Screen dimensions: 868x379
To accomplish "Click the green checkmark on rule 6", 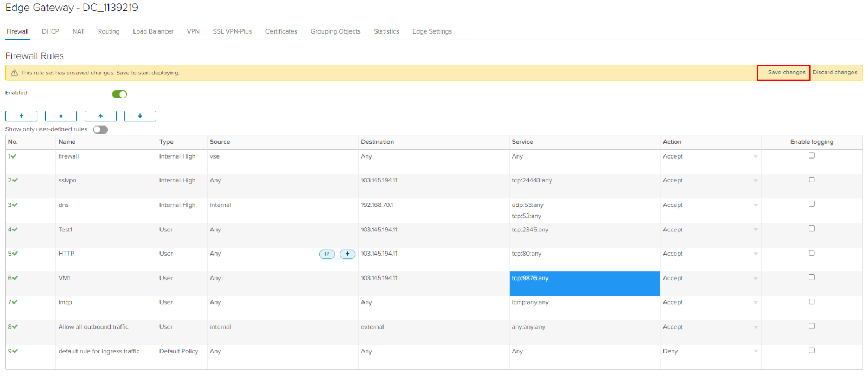I will click(15, 278).
